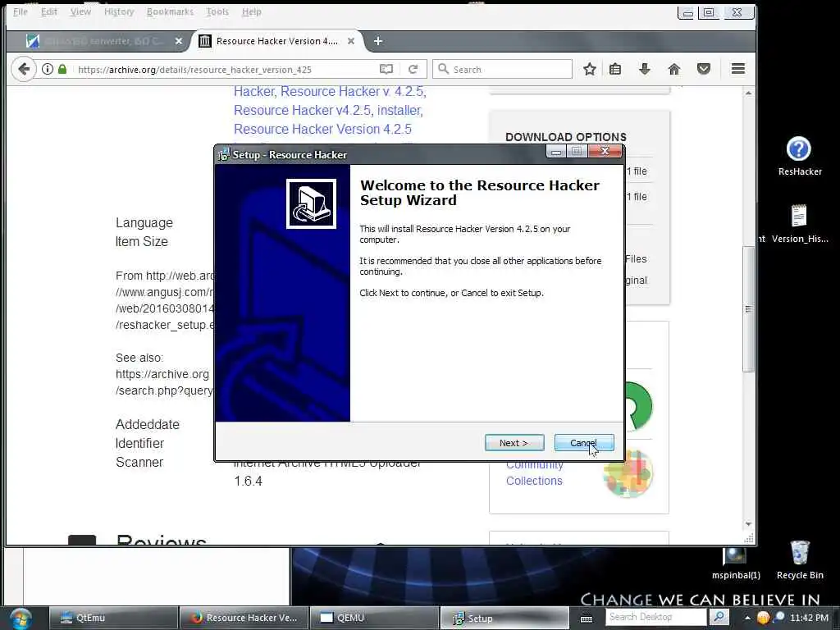The height and width of the screenshot is (630, 840).
Task: Switch to Resource Hacker Ve... Firefox taskbar item
Action: point(244,618)
